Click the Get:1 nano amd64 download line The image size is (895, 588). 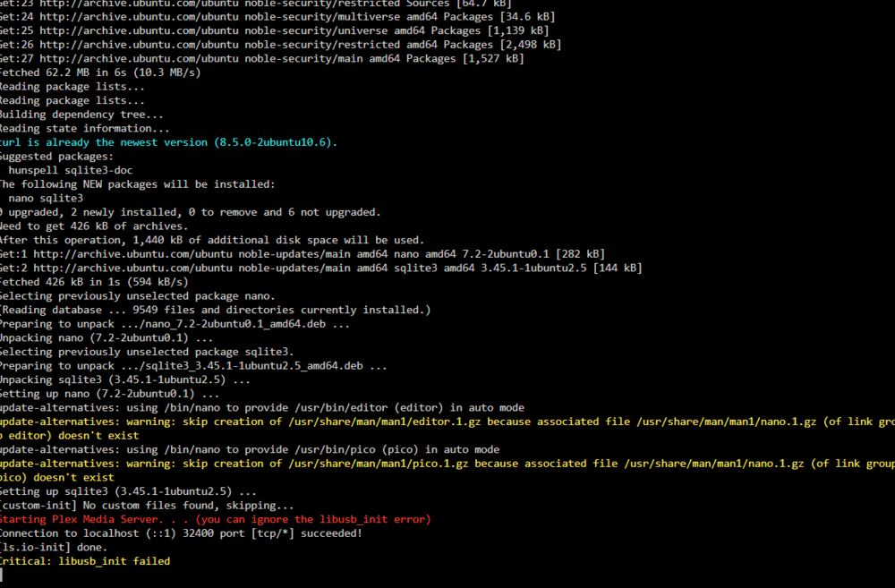pos(303,254)
